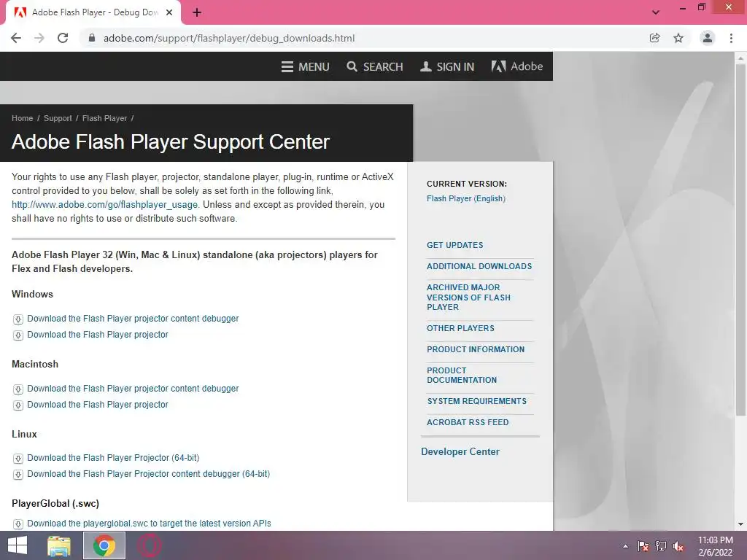Click the share page icon in address bar
This screenshot has width=747, height=560.
[x=654, y=38]
